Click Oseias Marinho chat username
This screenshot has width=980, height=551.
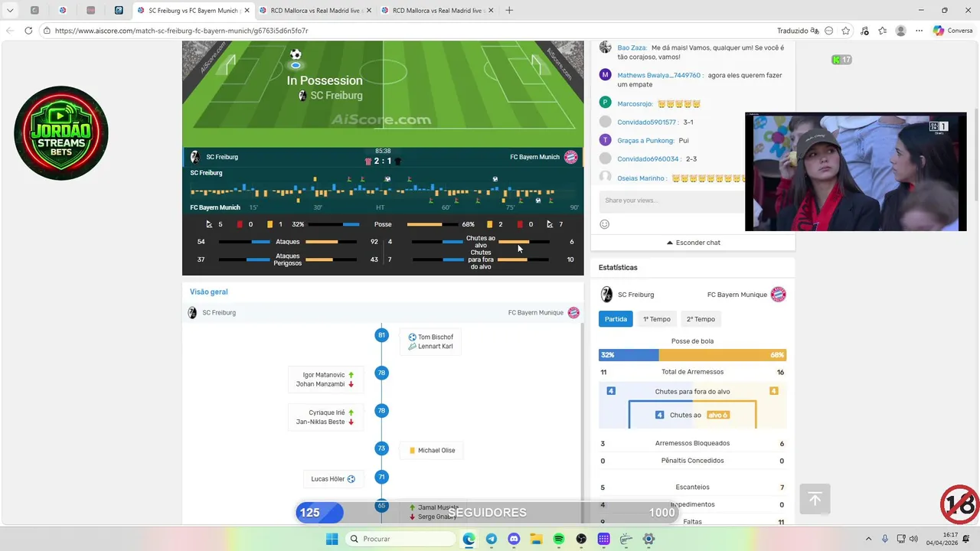(x=642, y=178)
